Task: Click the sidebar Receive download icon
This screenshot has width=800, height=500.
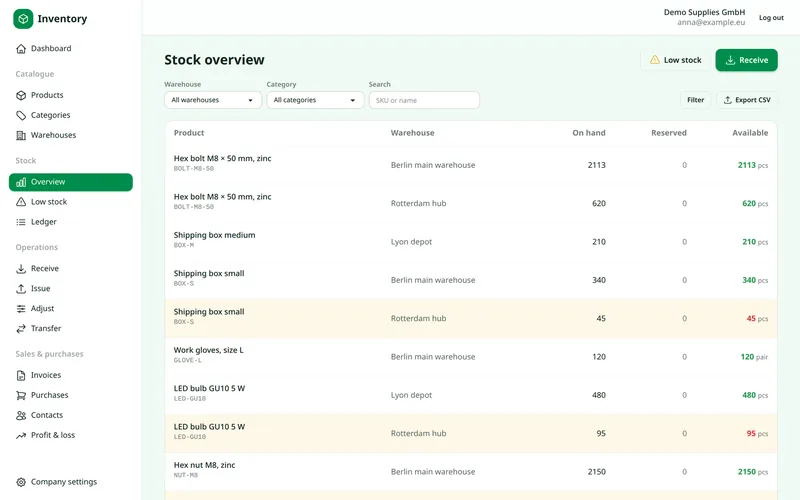Action: [21, 268]
